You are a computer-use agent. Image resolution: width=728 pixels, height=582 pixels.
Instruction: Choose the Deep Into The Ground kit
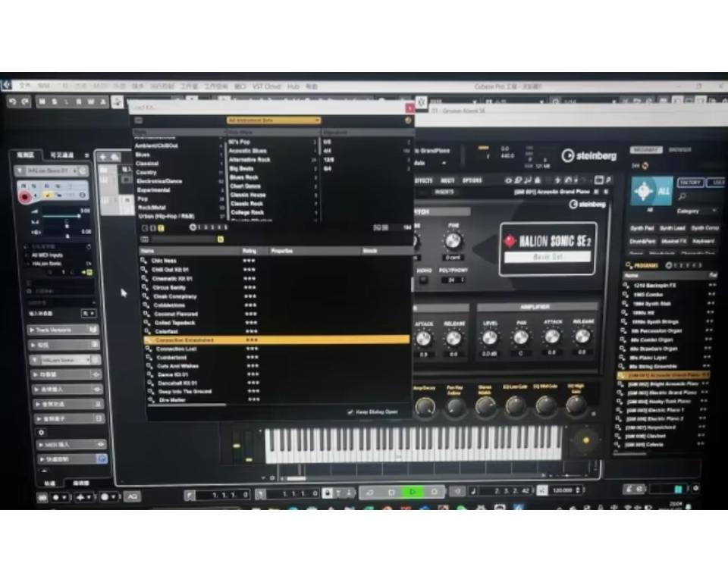tap(185, 391)
